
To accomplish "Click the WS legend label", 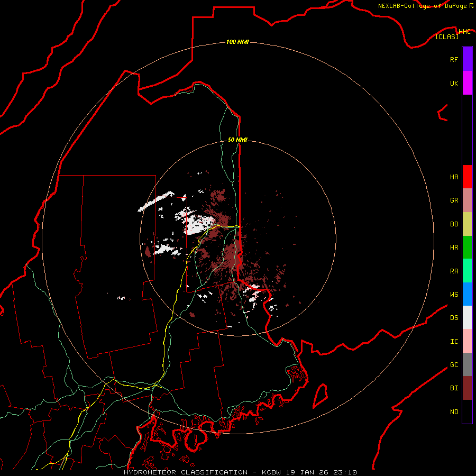I will 454,295.
